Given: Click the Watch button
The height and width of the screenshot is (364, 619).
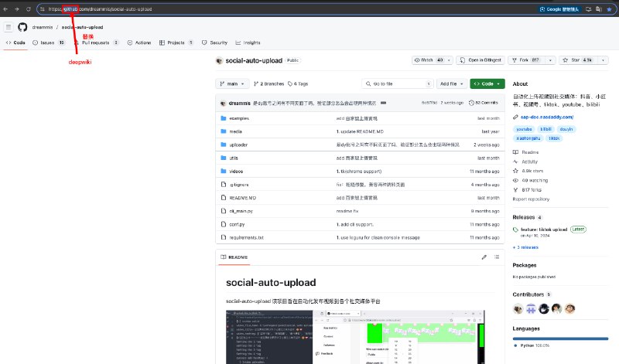Looking at the screenshot, I should coord(429,60).
